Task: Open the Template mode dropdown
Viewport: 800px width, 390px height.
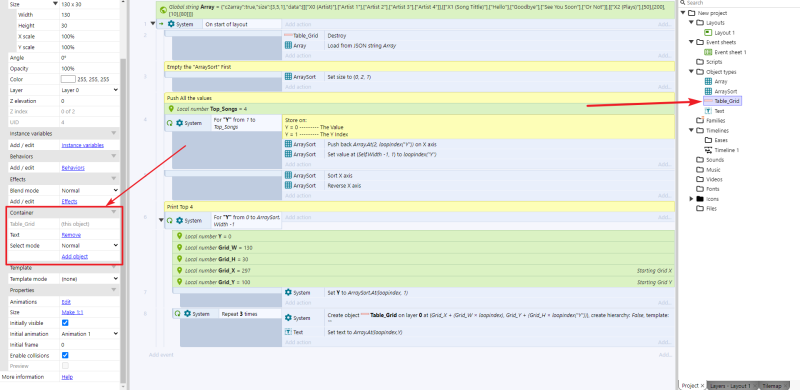Action: tap(89, 279)
